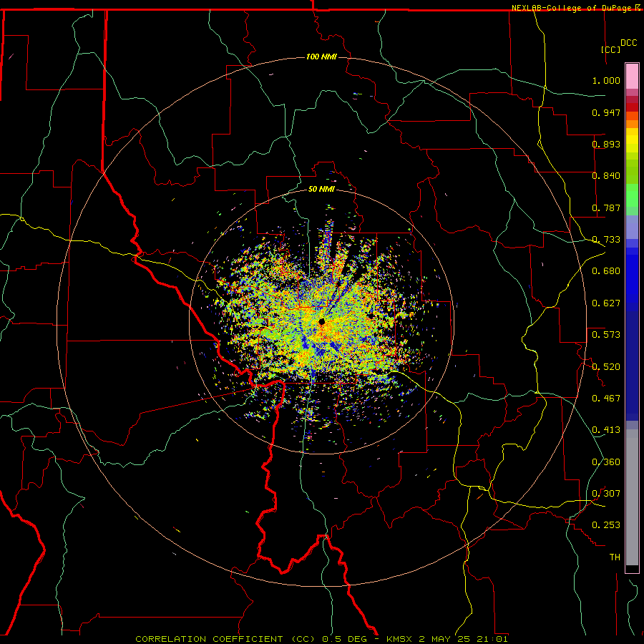This screenshot has height=644, width=644.
Task: Select the 0.307 scale value
Action: (606, 494)
